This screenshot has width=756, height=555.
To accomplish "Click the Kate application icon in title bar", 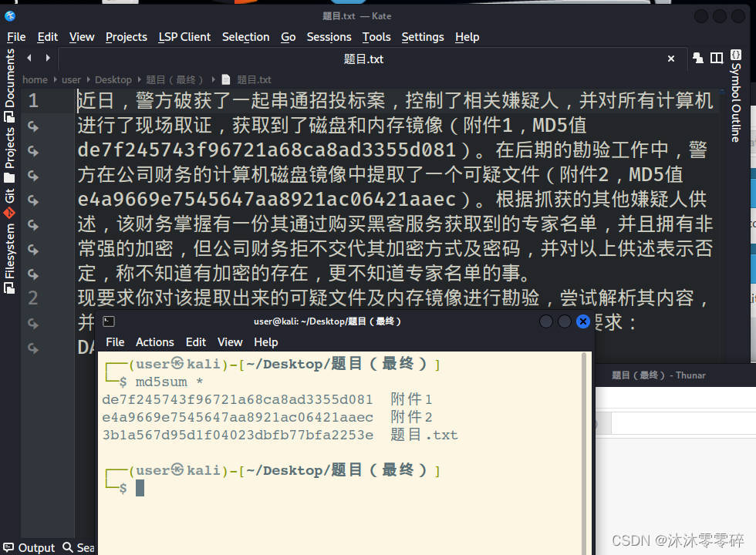I will [x=10, y=15].
